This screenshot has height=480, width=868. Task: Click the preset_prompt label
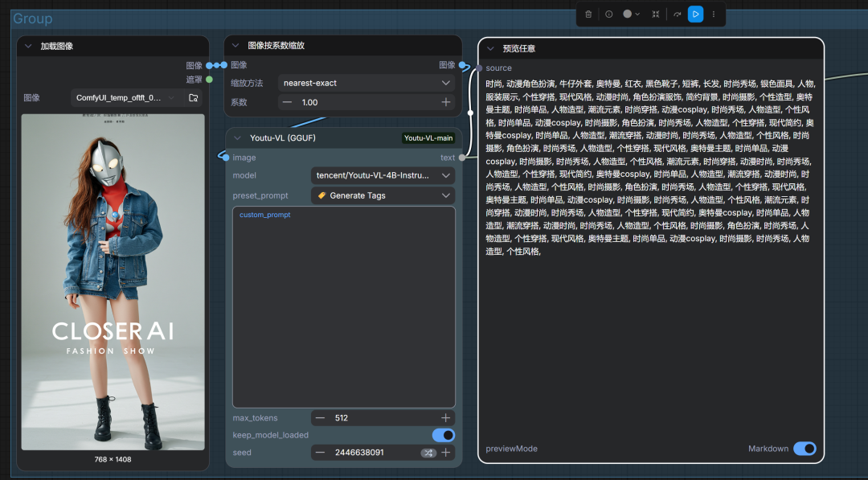260,195
